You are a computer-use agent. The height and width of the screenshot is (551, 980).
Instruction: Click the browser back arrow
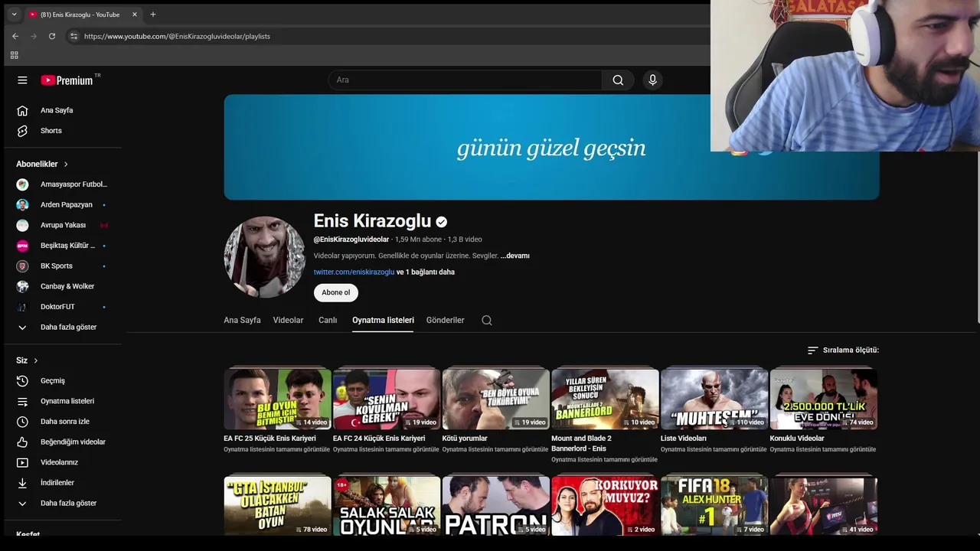tap(15, 36)
